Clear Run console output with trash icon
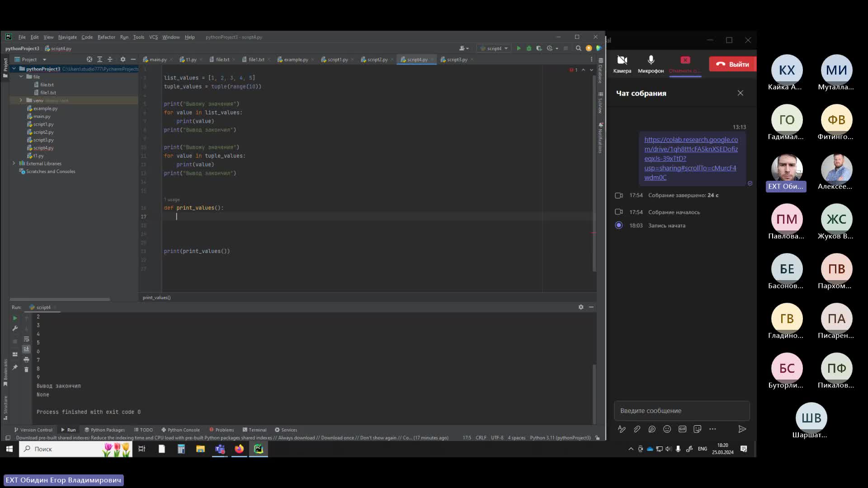The width and height of the screenshot is (868, 488). click(26, 370)
